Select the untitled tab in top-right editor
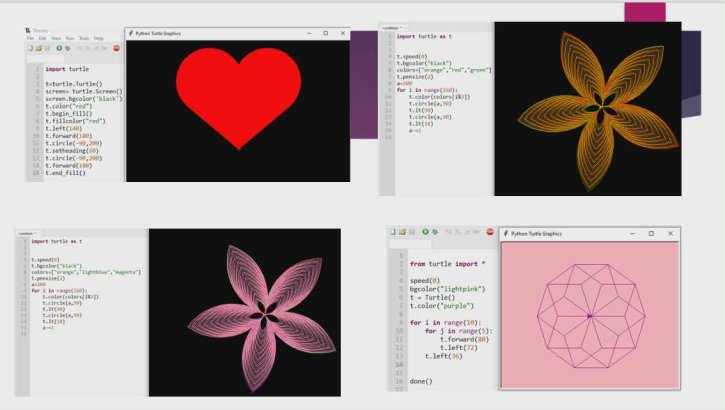This screenshot has height=410, width=725. (390, 27)
